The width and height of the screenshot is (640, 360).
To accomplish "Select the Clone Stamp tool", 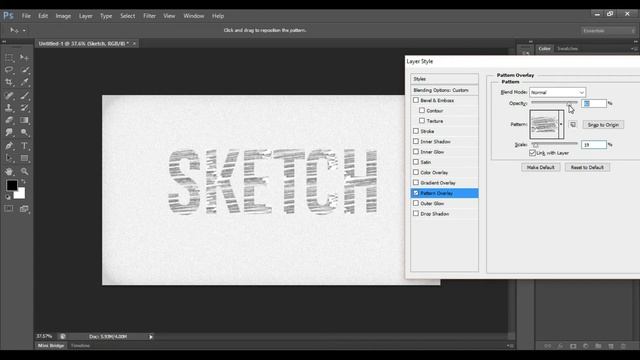I will pyautogui.click(x=9, y=108).
